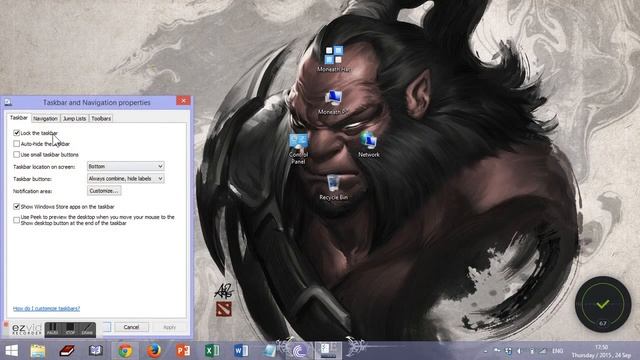The image size is (640, 360).
Task: Launch Firefox from the taskbar
Action: coord(154,351)
